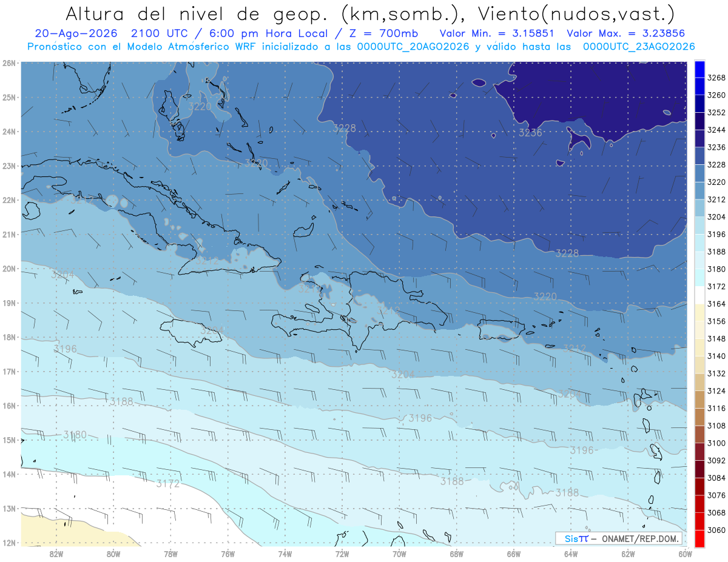728x562 pixels.
Task: Click the 82W longitude axis label
Action: [56, 553]
